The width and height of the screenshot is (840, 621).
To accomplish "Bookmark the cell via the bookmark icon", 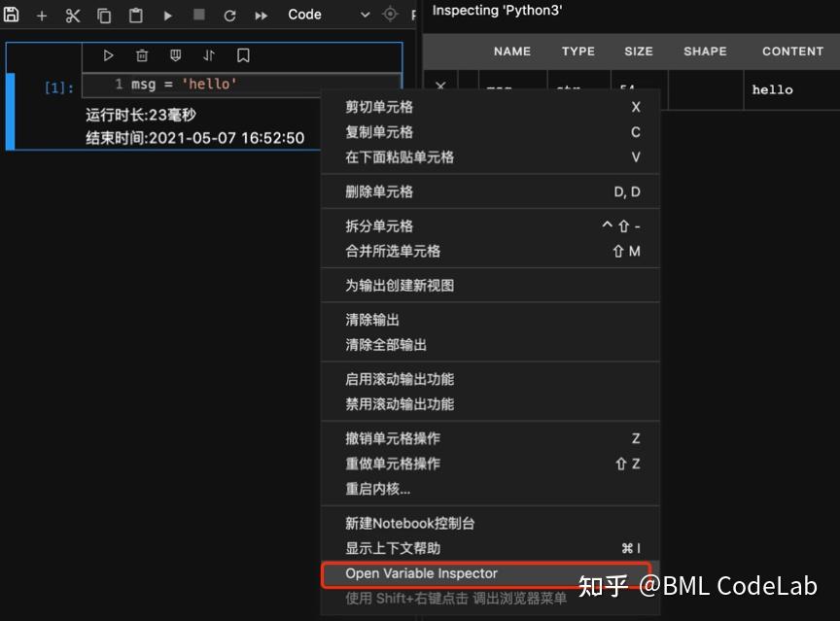I will (242, 55).
